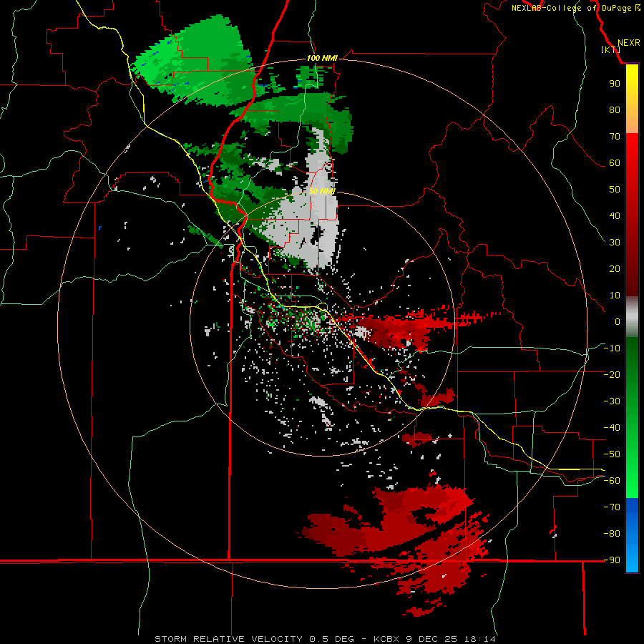Viewport: 644px width, 644px height.
Task: Click the -20 knot label on the scale
Action: (612, 374)
